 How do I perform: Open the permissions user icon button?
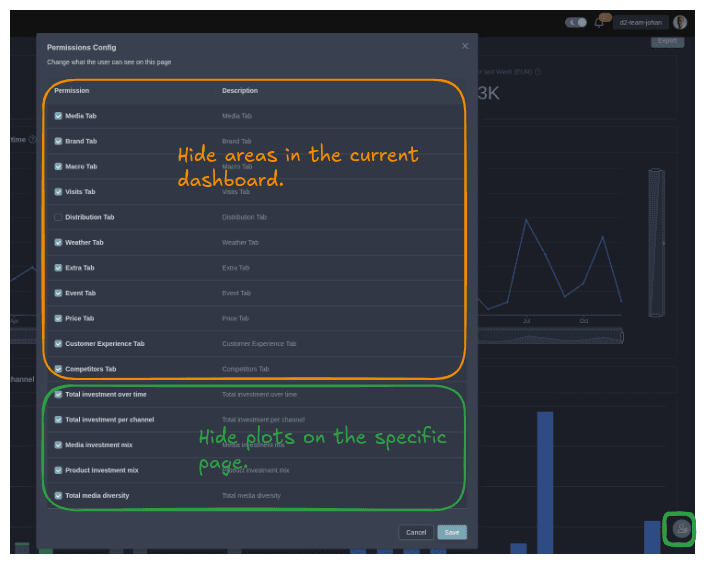(682, 529)
